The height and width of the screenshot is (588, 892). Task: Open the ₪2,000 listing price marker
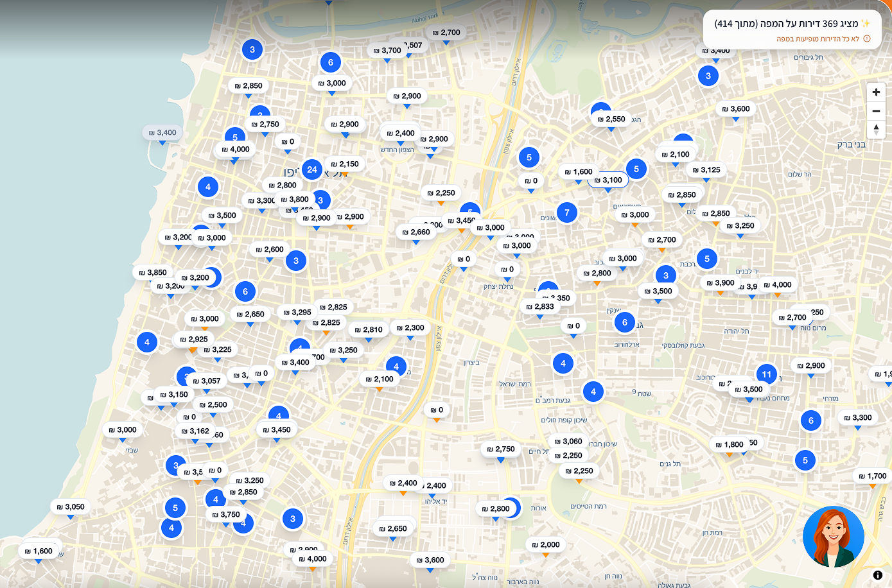[545, 545]
